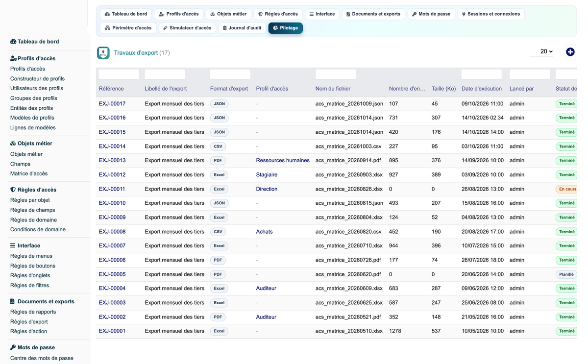Click the Règles d'accès sidebar shield icon
The image size is (588, 364).
pyautogui.click(x=13, y=190)
